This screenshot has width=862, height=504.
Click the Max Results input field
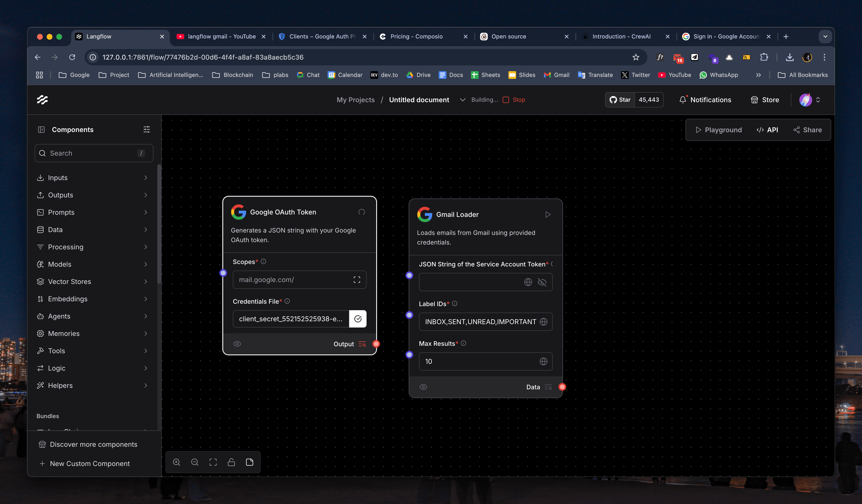[x=485, y=361]
